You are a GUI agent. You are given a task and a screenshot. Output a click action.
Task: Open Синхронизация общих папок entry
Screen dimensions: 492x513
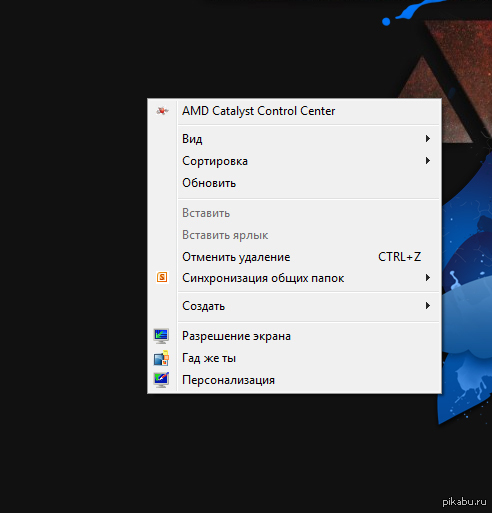[x=294, y=278]
